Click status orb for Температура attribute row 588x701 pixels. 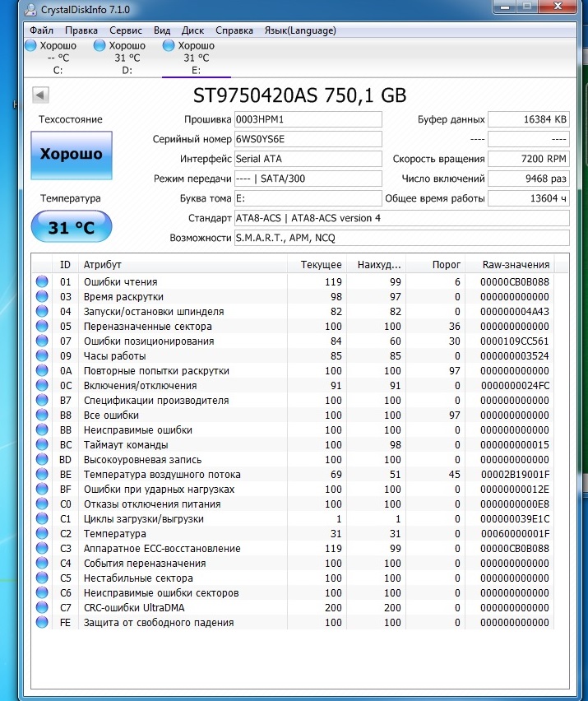(x=42, y=534)
